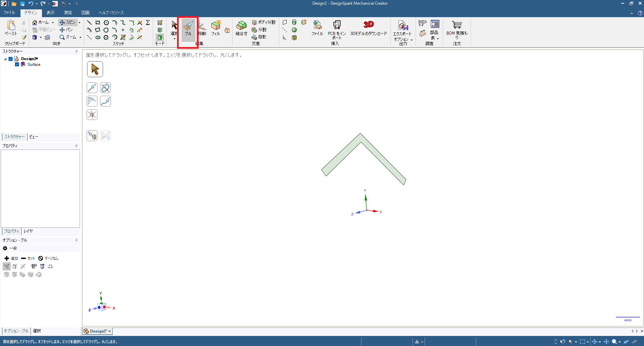Select the プル (Pull) tool in ribbon
The image size is (644, 346).
[x=188, y=28]
